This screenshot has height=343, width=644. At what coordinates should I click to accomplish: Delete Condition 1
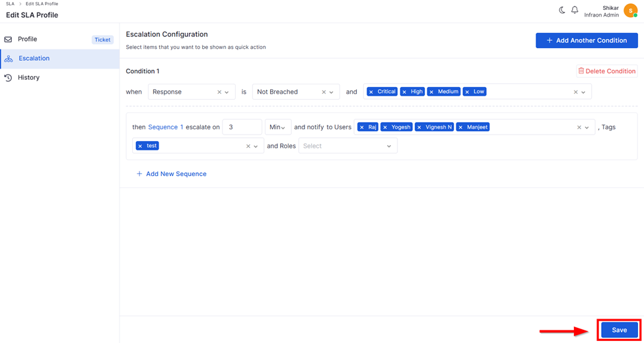point(606,71)
